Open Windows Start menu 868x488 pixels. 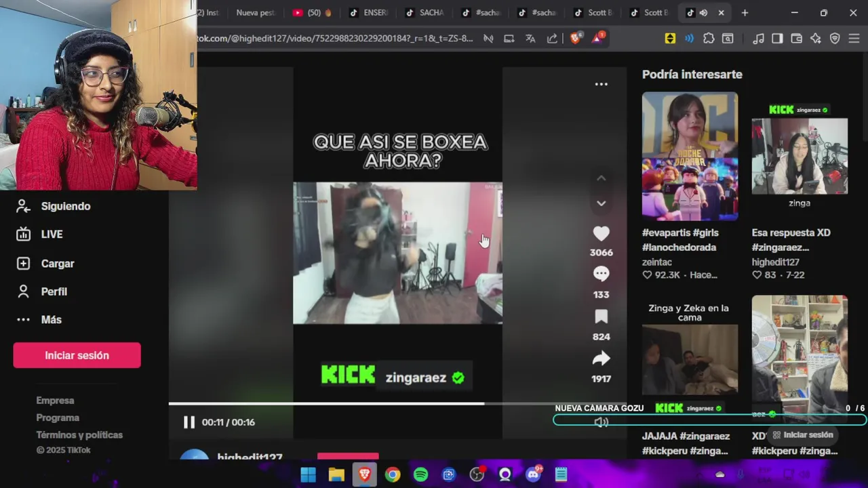click(308, 474)
